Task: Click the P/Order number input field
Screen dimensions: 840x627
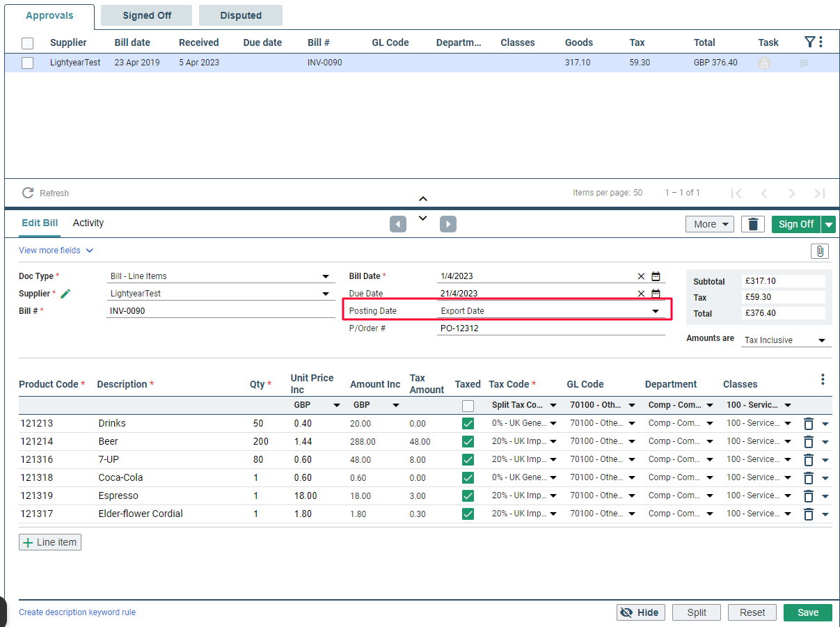Action: click(550, 328)
